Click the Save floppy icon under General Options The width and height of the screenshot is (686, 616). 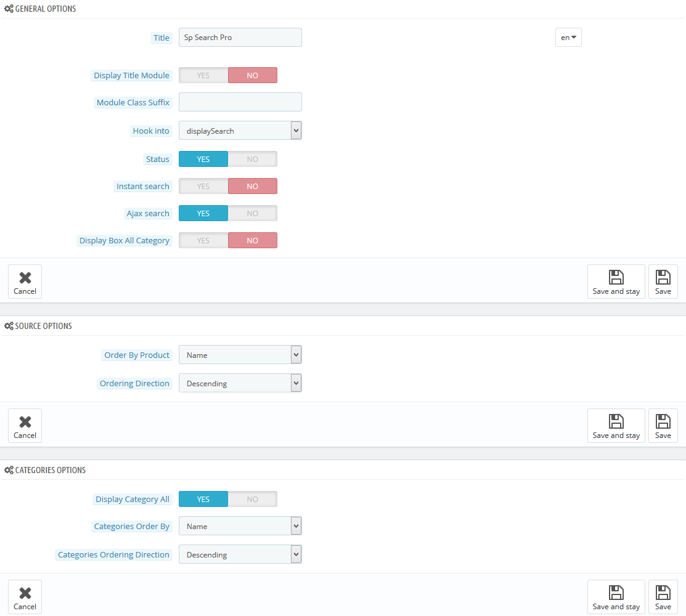(x=663, y=277)
